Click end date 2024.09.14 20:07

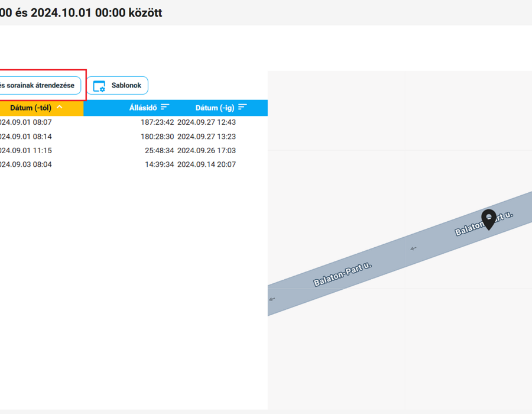point(207,164)
